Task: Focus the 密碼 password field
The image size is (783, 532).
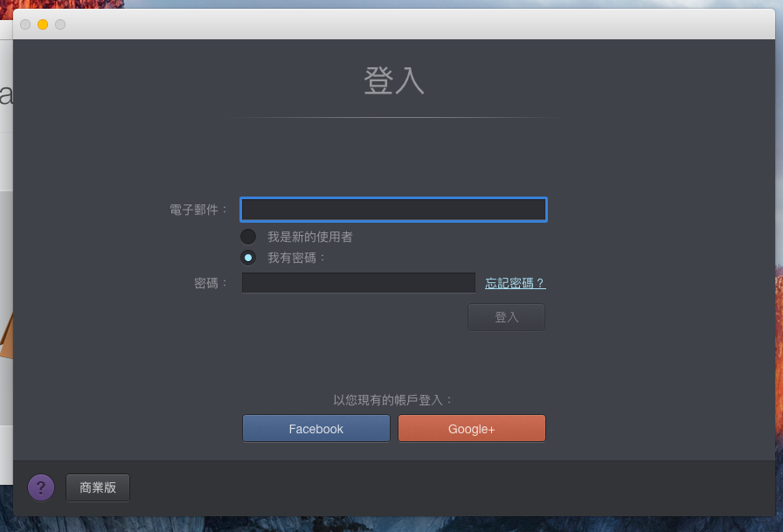Action: coord(358,283)
